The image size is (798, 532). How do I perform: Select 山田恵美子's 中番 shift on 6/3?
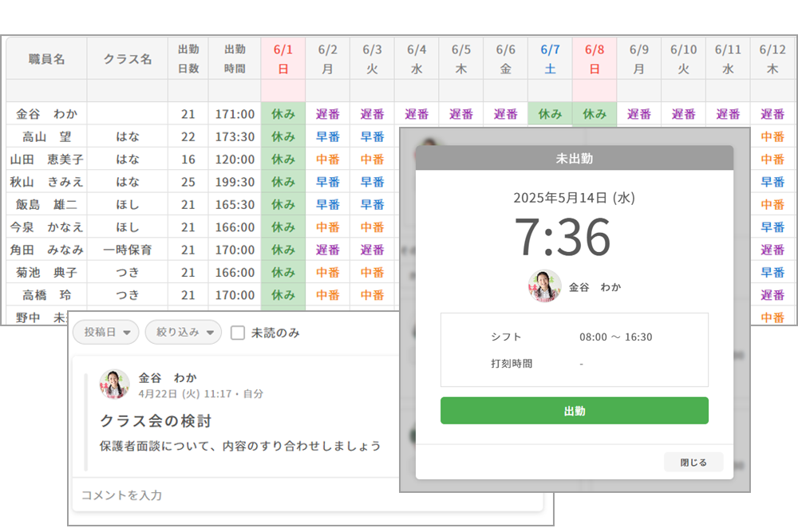[x=372, y=159]
